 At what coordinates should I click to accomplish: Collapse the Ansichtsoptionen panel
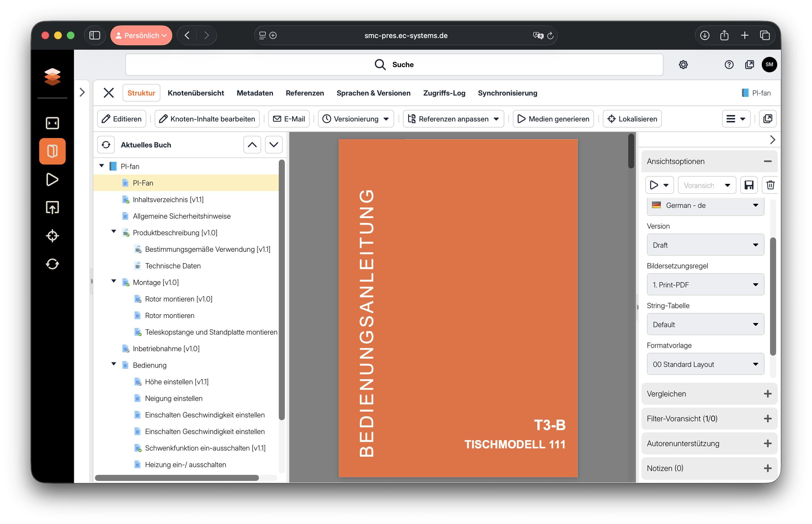[x=768, y=161]
